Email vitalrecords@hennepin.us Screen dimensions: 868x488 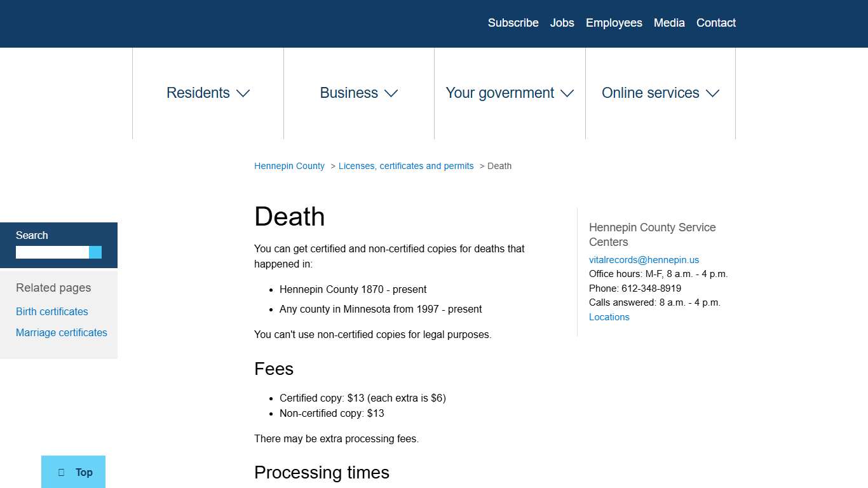tap(644, 259)
